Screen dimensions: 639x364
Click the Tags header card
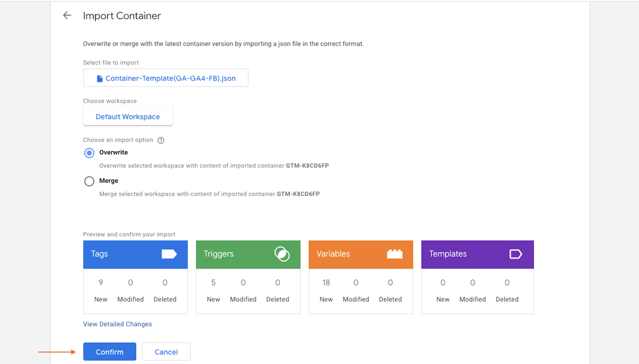coord(135,254)
